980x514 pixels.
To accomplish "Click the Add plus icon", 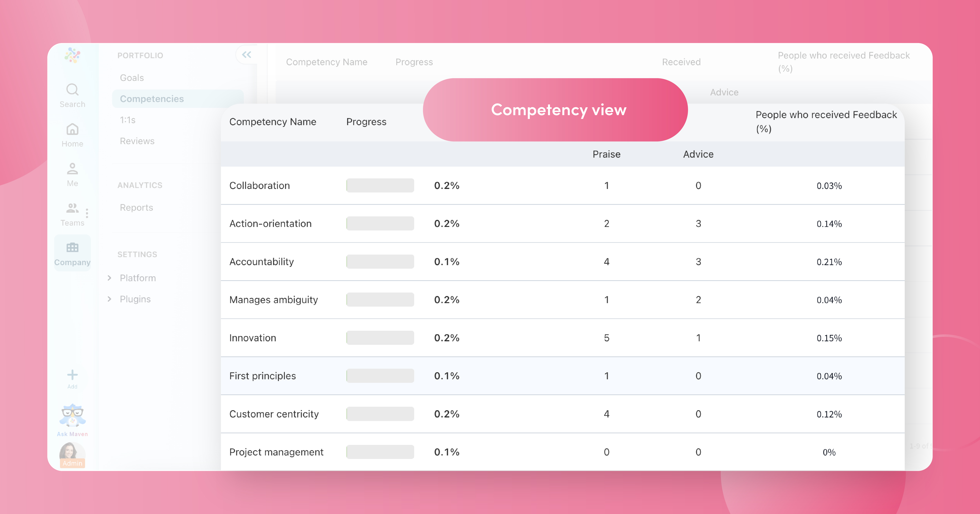I will (72, 375).
